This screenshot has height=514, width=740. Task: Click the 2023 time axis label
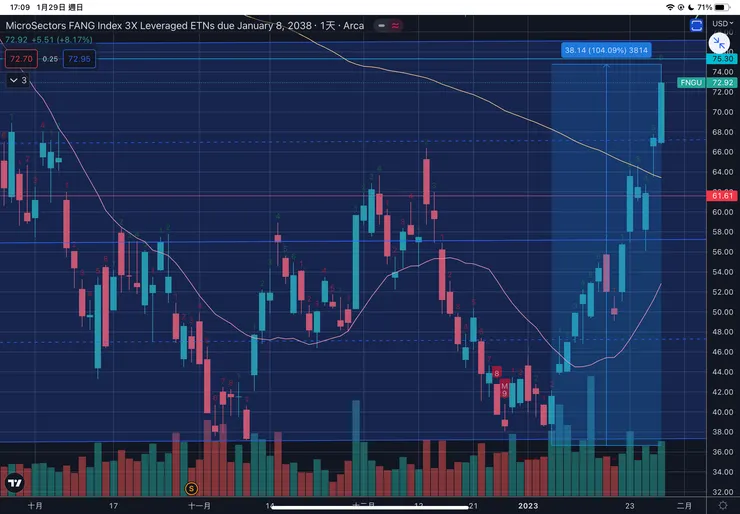coord(528,506)
